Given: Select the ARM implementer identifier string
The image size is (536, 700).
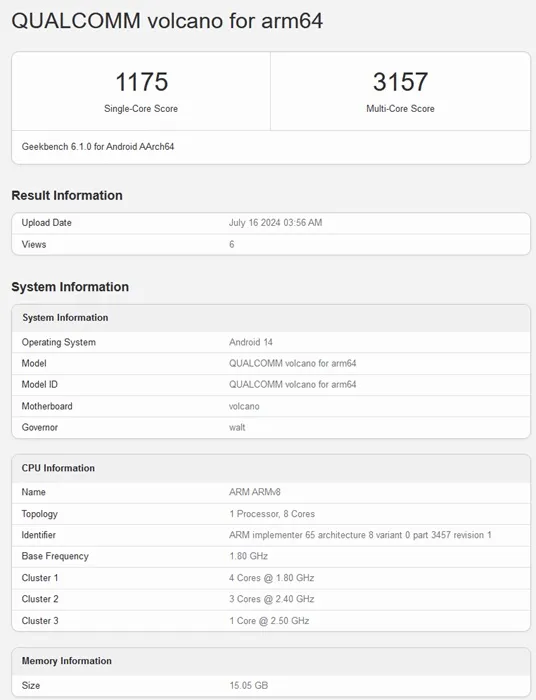Looking at the screenshot, I should [360, 535].
